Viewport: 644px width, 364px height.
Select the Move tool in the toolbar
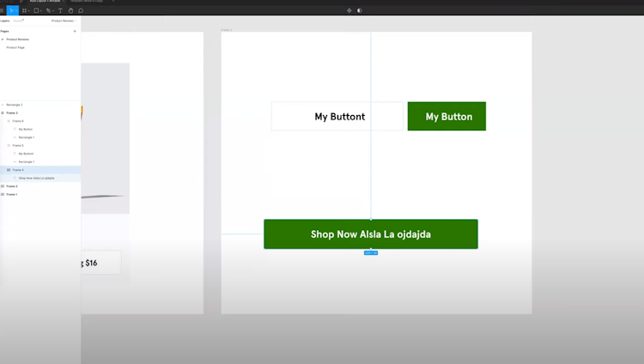[11, 10]
